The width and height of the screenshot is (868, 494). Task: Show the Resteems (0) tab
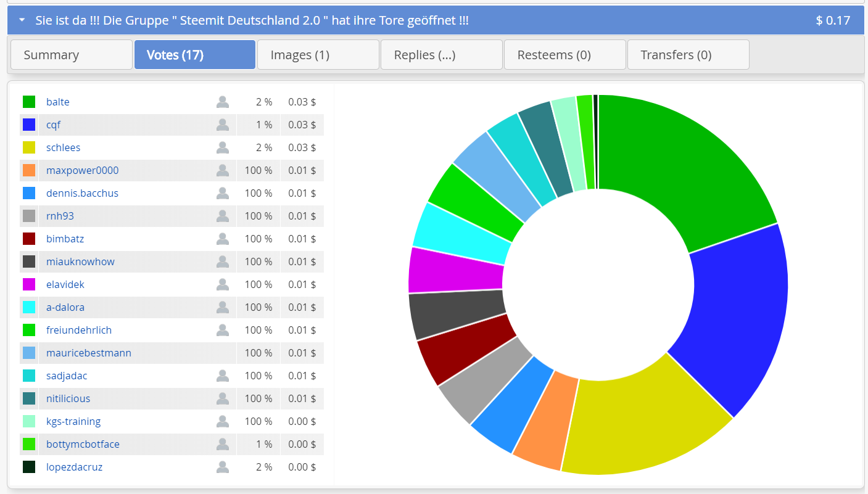click(565, 55)
